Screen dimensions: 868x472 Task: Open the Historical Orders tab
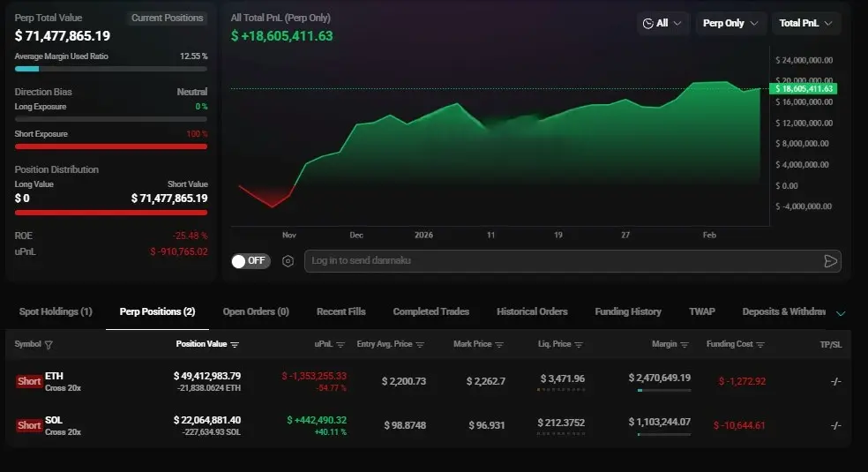point(532,311)
